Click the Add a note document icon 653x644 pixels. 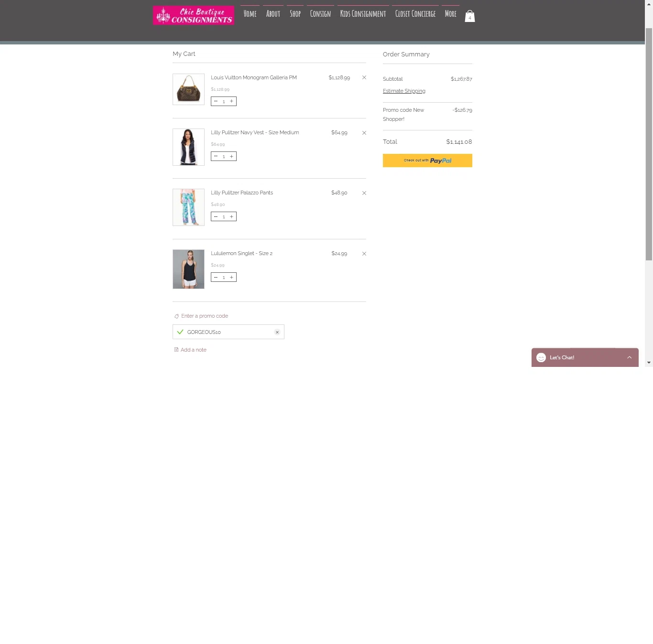point(176,350)
